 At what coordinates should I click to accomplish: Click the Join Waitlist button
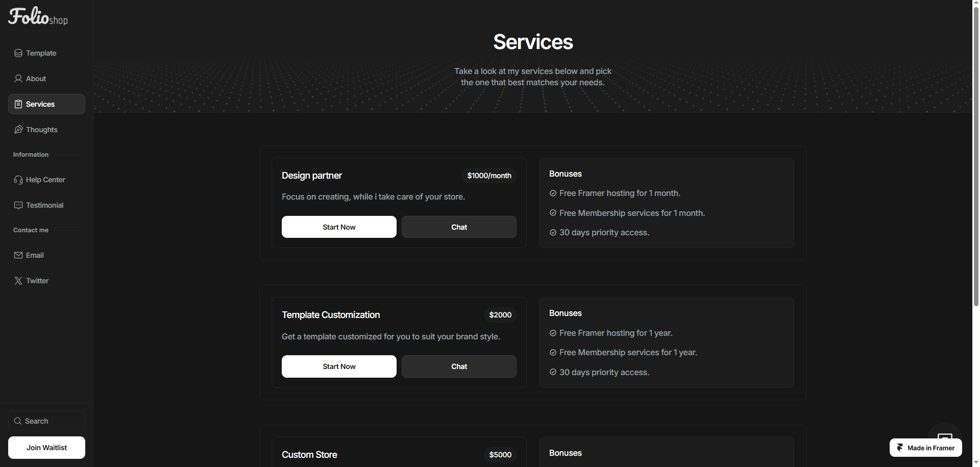click(x=46, y=448)
